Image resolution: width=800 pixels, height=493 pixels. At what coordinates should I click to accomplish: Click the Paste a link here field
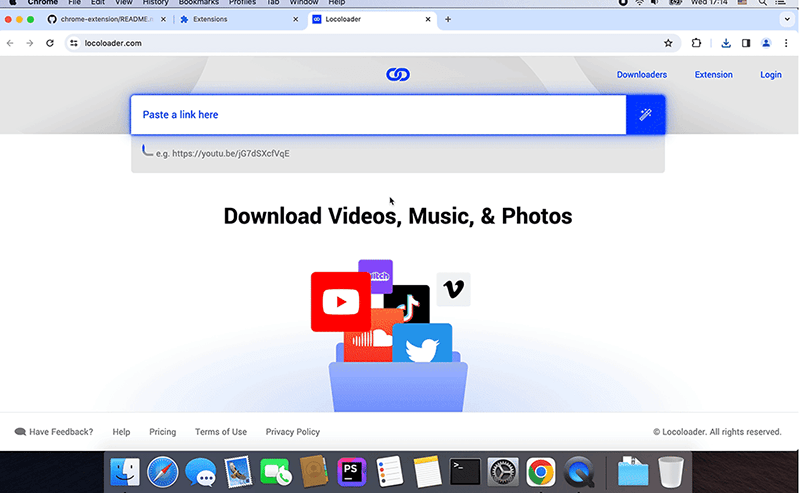[378, 114]
